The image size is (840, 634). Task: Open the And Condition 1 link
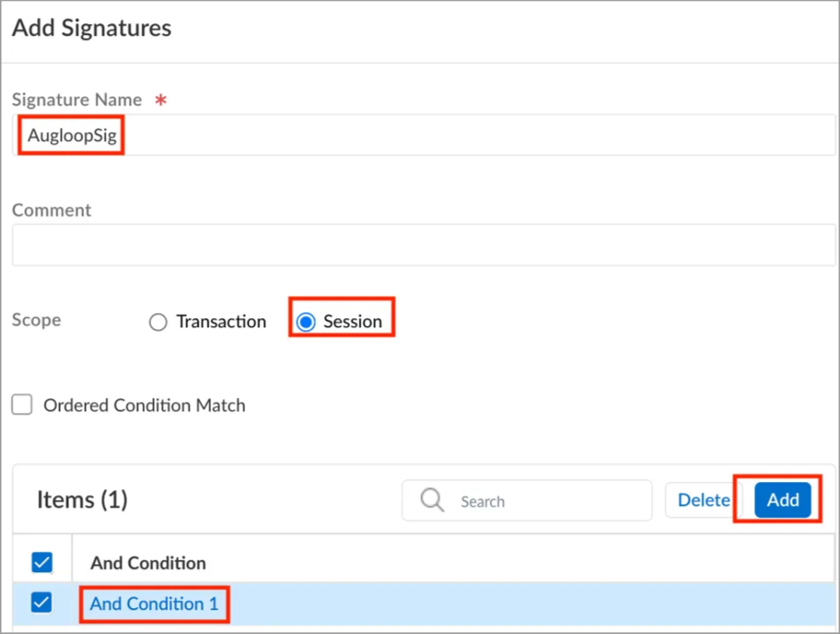[154, 604]
